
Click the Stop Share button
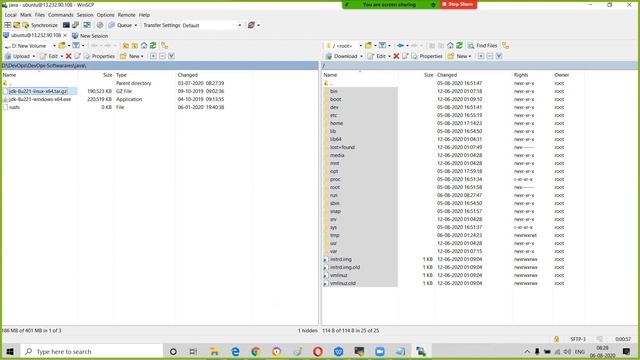[x=458, y=4]
